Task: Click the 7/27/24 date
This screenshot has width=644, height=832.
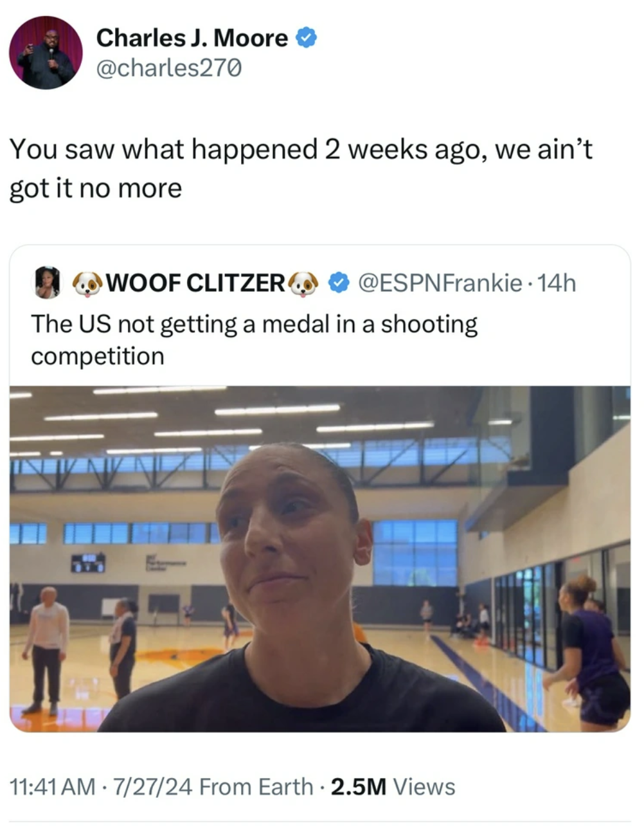Action: pos(152,786)
